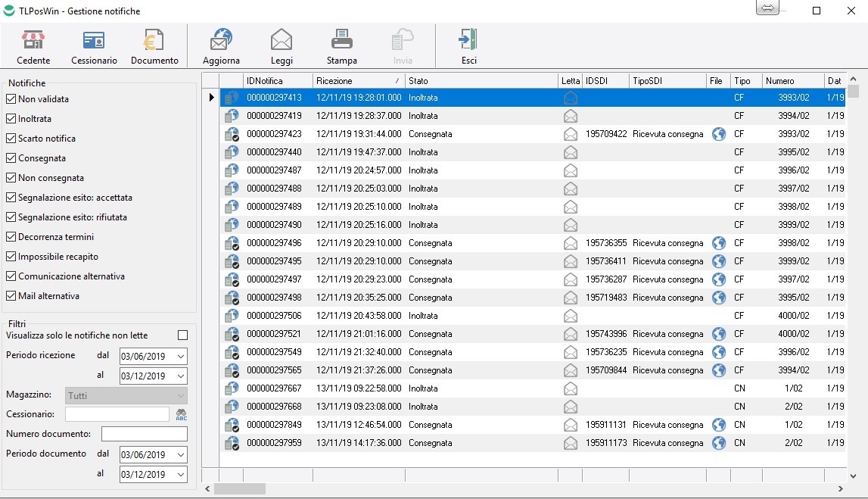This screenshot has height=499, width=868.
Task: Open the globe file icon for notification 000000297423
Action: (x=718, y=134)
